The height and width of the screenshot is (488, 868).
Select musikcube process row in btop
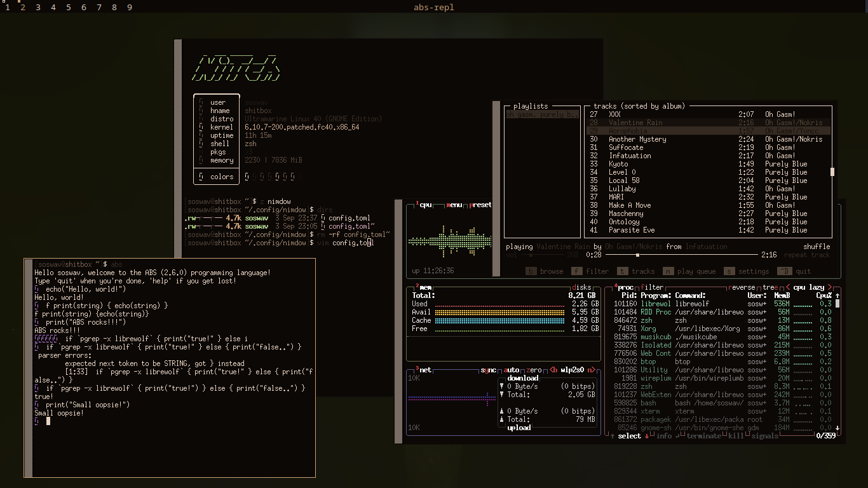(722, 337)
